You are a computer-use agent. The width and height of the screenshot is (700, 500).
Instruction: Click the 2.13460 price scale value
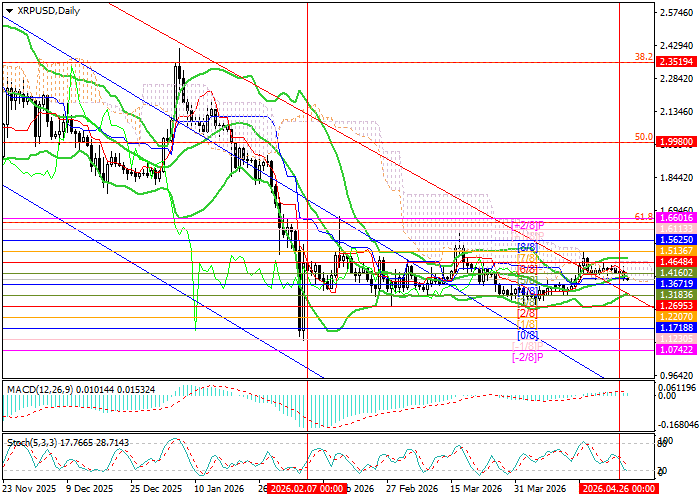(677, 112)
